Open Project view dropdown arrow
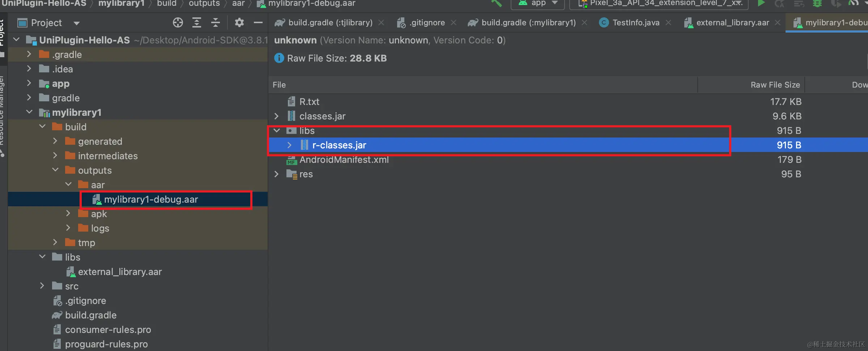This screenshot has width=868, height=351. (76, 24)
